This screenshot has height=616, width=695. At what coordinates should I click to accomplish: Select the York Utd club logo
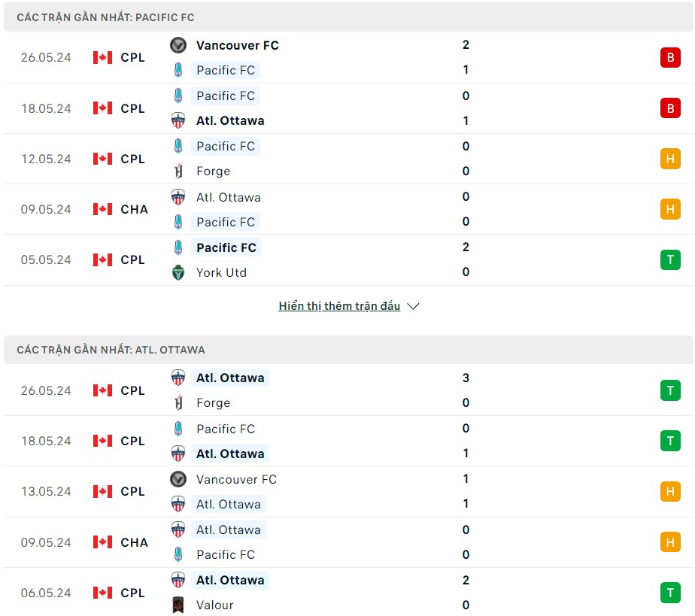[178, 272]
